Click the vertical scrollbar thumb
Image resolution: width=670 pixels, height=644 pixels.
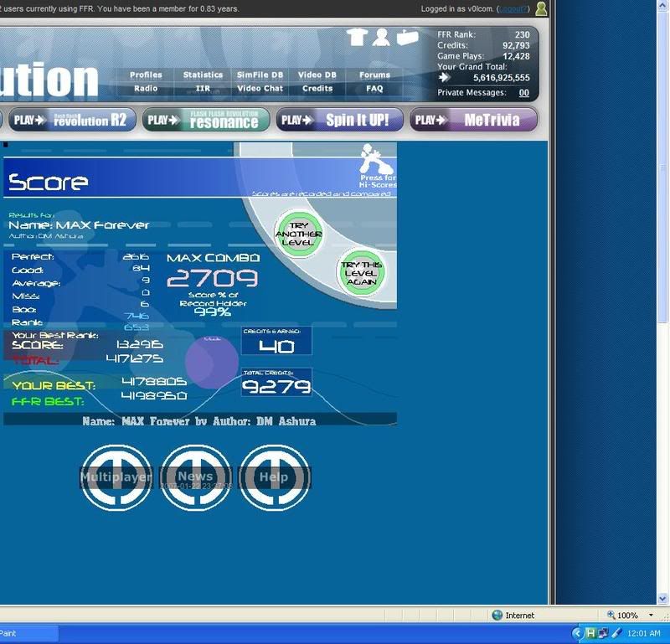pyautogui.click(x=662, y=169)
